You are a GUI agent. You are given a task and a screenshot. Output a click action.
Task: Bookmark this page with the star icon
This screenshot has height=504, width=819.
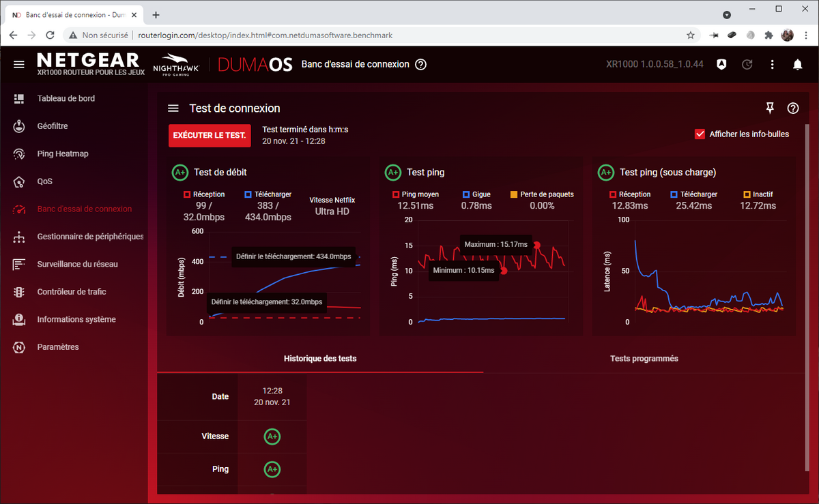[x=691, y=35]
